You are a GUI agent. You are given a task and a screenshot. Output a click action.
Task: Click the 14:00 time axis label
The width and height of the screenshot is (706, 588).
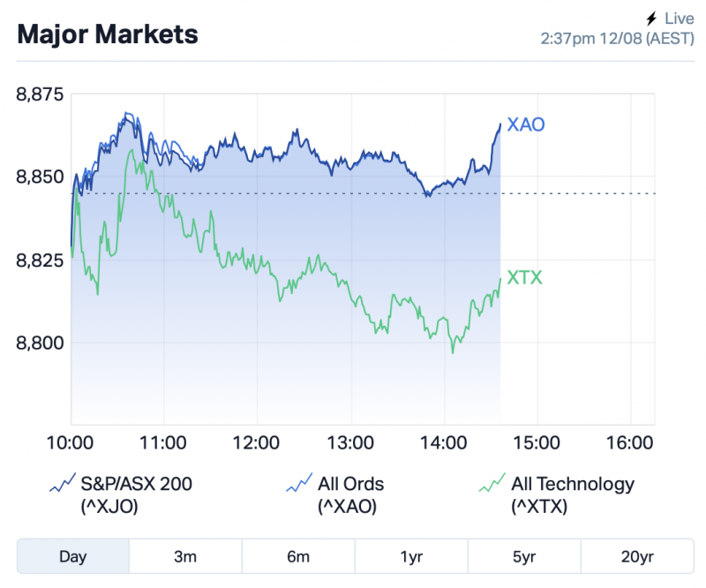[x=444, y=442]
